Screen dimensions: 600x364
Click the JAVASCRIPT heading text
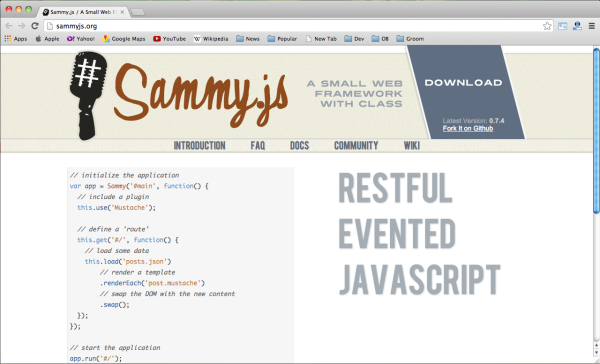pyautogui.click(x=420, y=279)
